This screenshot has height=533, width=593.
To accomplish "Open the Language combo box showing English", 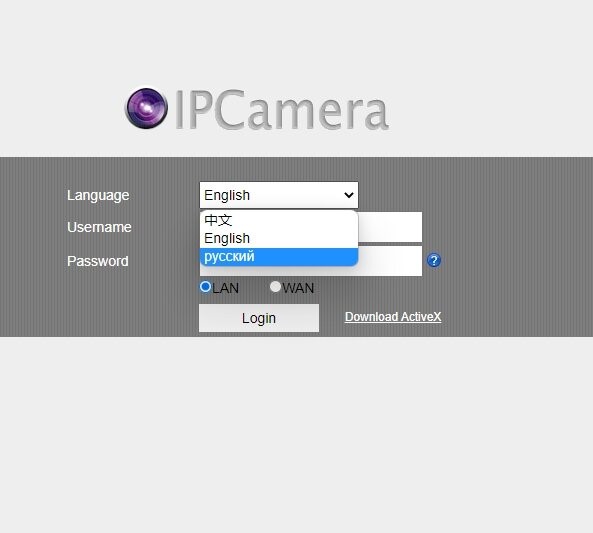I will (279, 195).
